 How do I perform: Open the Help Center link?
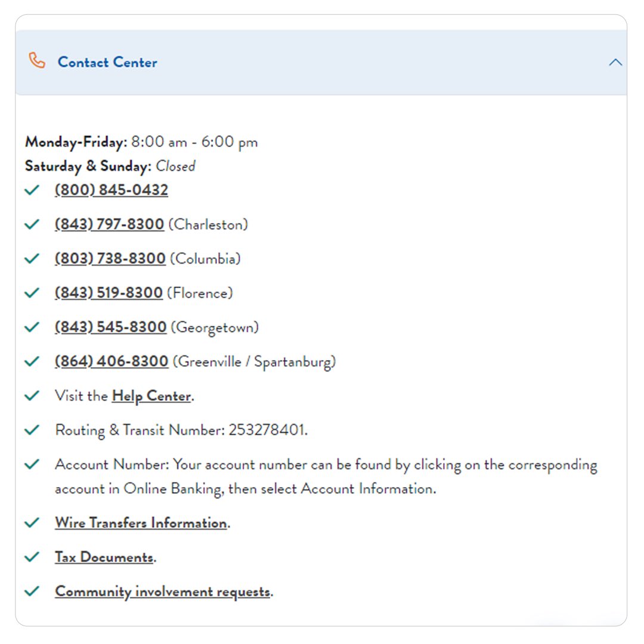(151, 395)
